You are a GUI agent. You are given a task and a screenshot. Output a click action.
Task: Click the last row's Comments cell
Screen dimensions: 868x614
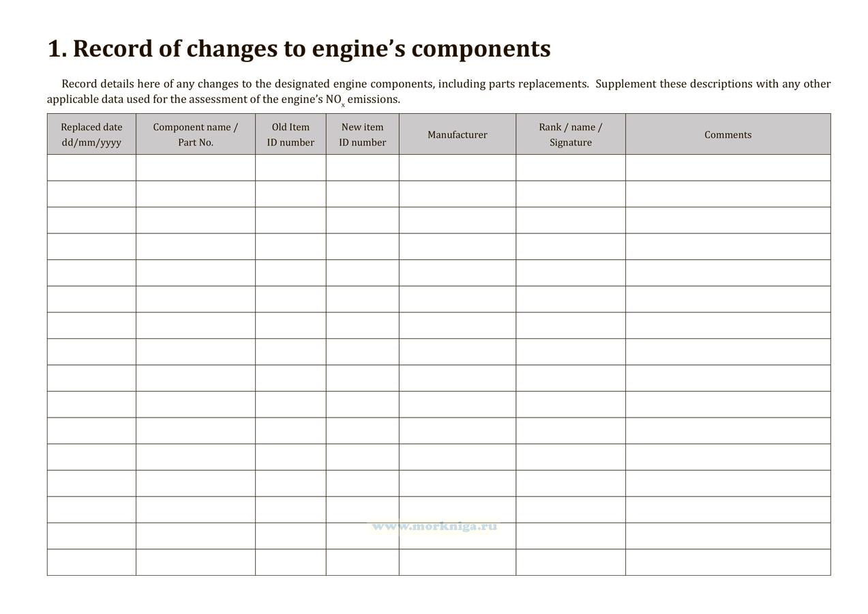point(728,562)
